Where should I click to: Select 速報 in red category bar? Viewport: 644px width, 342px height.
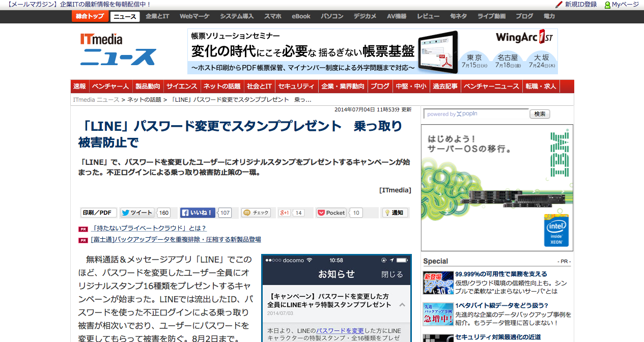coord(79,87)
